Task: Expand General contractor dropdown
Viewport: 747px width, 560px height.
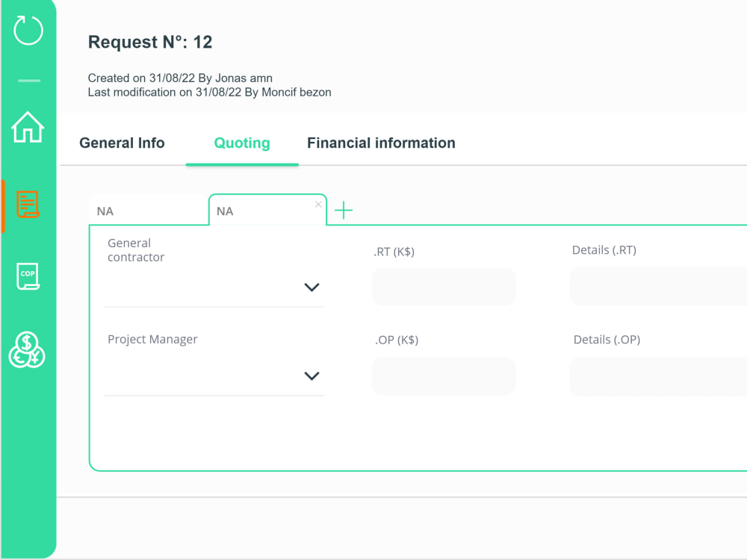Action: 311,287
